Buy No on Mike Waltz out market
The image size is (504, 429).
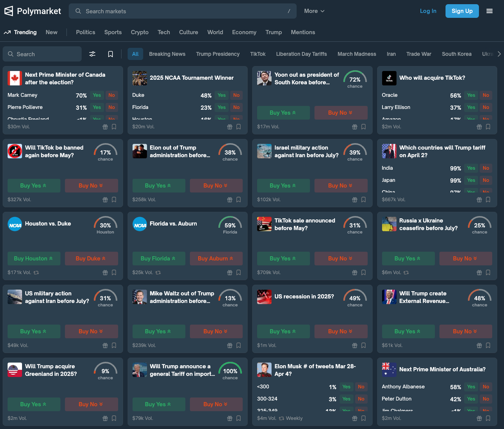click(216, 331)
